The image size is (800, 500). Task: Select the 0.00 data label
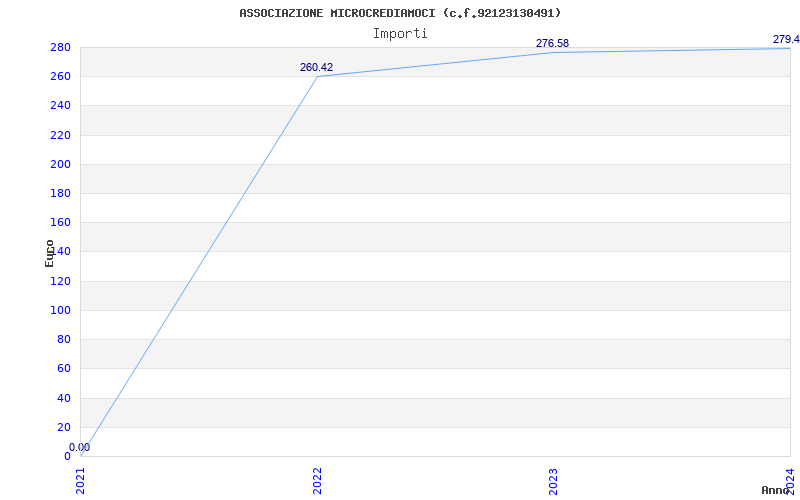[x=80, y=447]
